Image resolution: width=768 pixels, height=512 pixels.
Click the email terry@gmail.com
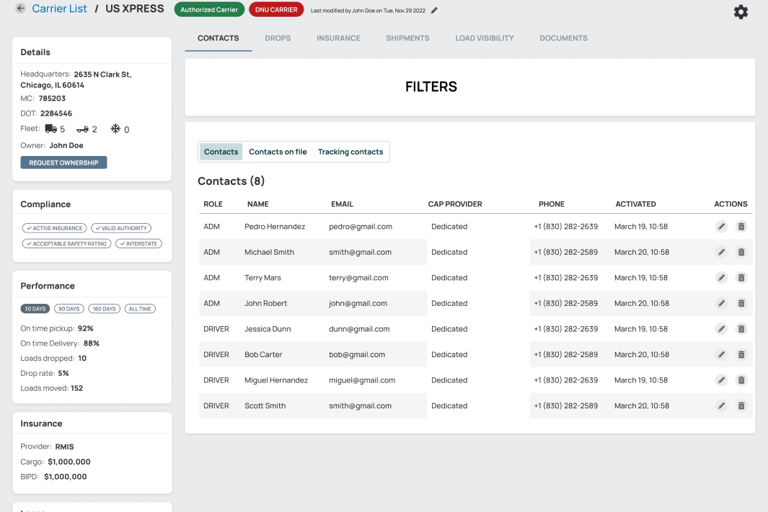359,278
